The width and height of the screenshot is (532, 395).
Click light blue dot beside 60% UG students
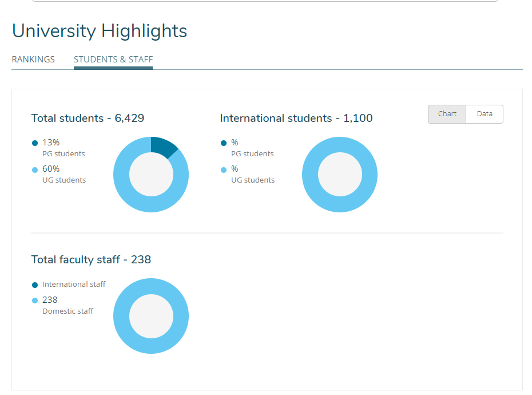tap(35, 169)
